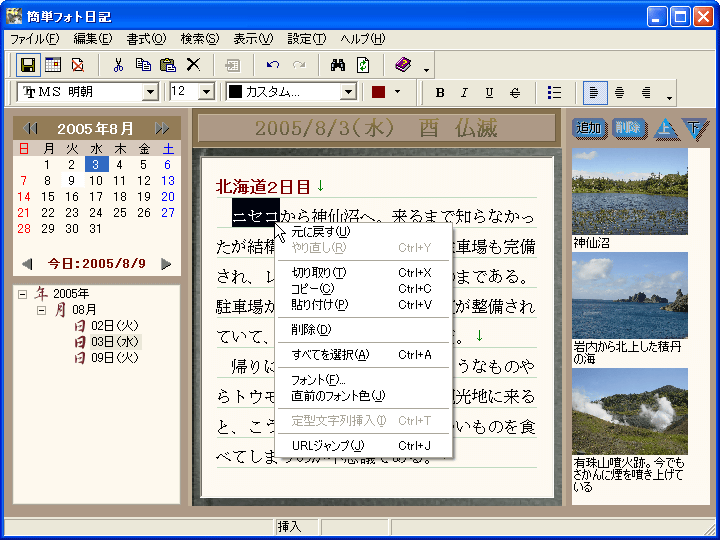
Task: Click the Redo arrow icon
Action: tap(298, 65)
